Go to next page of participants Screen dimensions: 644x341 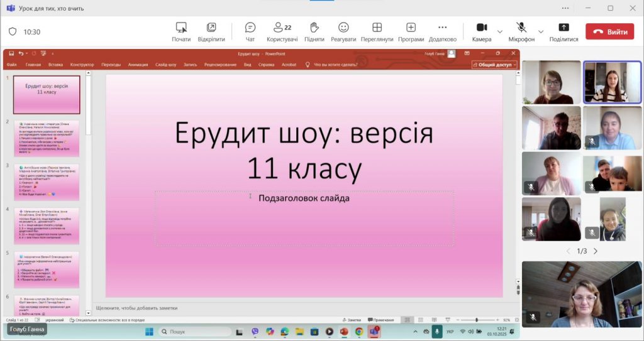tap(596, 251)
